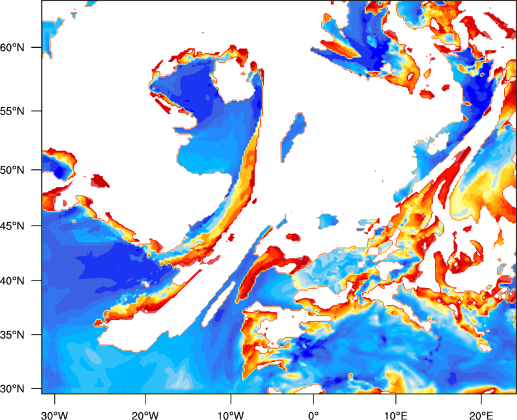The width and height of the screenshot is (517, 420).
Task: Click the 10°W longitude label
Action: pyautogui.click(x=231, y=415)
